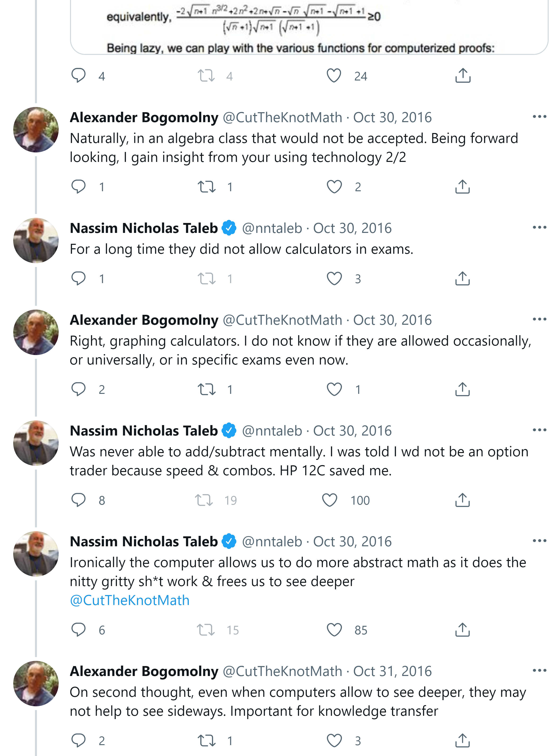The width and height of the screenshot is (556, 756).
Task: Like the knowledge transfer tweet
Action: click(334, 741)
